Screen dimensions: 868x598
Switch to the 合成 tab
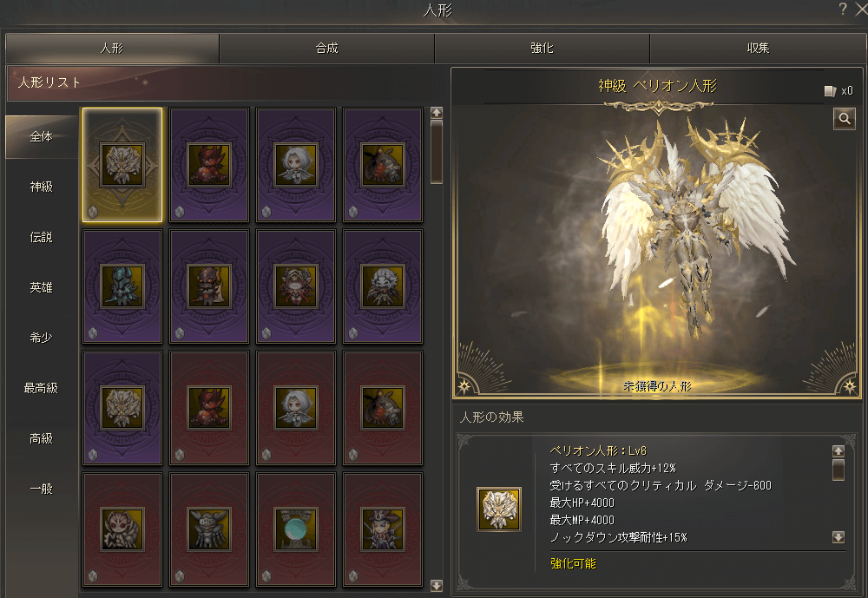click(326, 49)
